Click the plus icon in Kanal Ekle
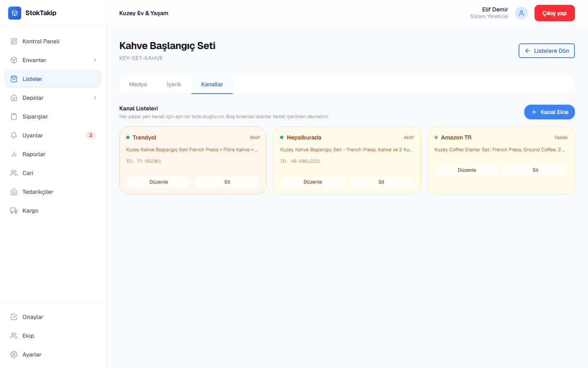Viewport: 588px width, 368px height. pyautogui.click(x=534, y=112)
